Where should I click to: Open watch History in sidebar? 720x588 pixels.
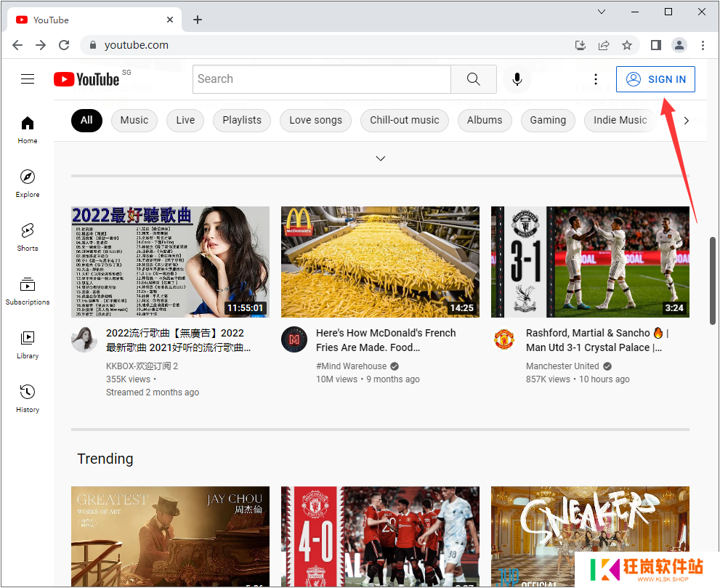28,398
